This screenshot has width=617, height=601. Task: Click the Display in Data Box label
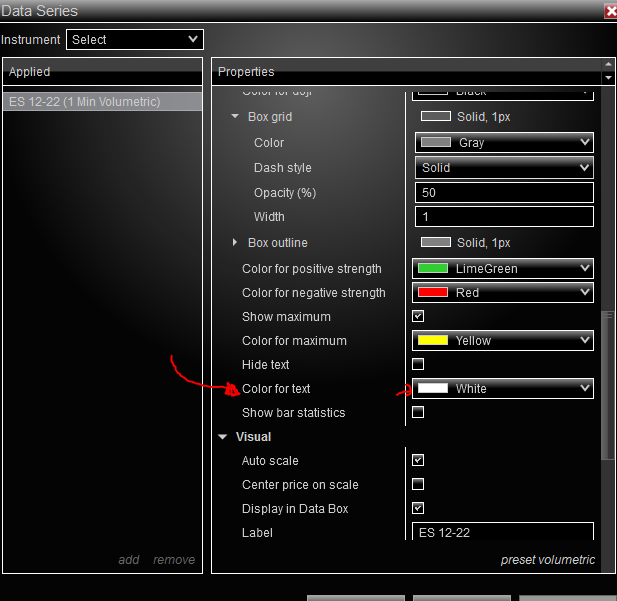click(295, 509)
